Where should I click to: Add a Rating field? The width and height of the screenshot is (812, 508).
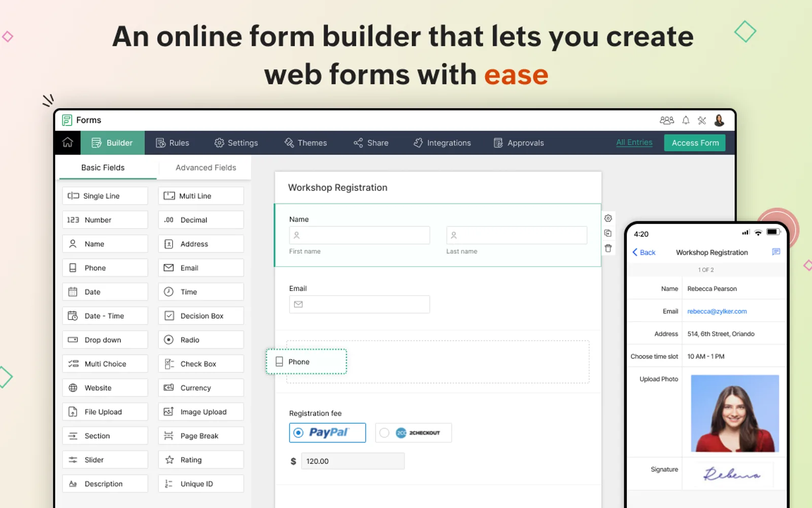pyautogui.click(x=201, y=460)
